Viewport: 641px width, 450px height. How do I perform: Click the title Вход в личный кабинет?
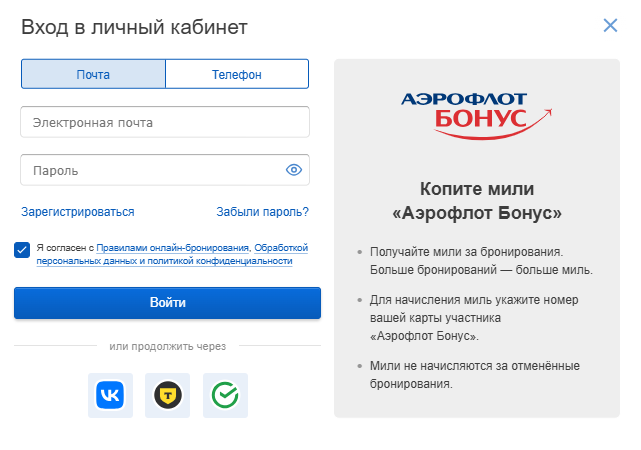[134, 27]
